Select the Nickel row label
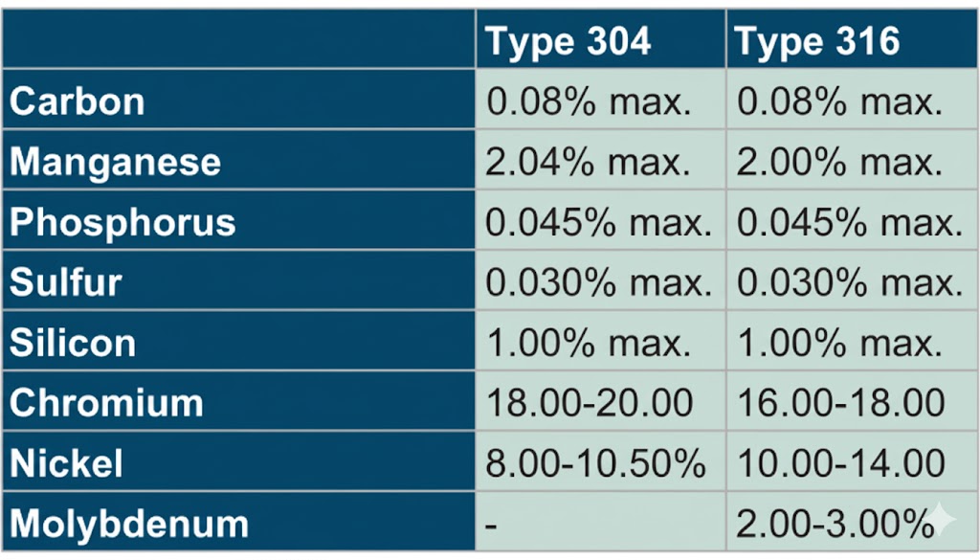 pyautogui.click(x=67, y=463)
